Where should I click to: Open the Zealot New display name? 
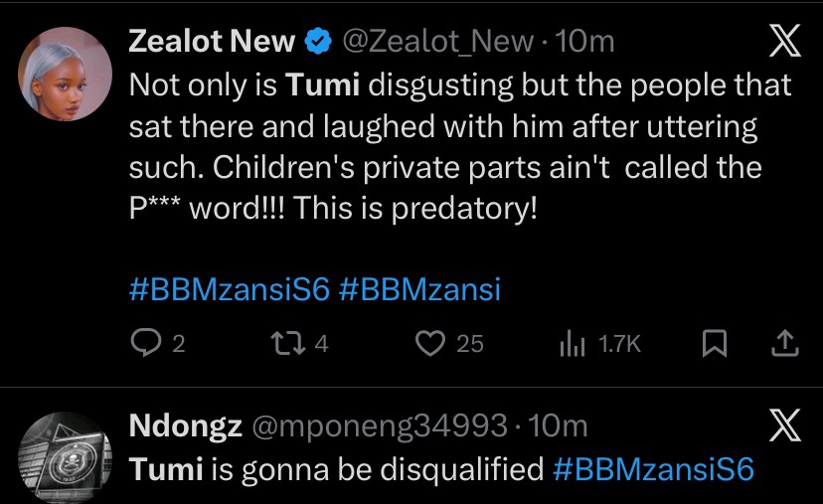tap(213, 42)
